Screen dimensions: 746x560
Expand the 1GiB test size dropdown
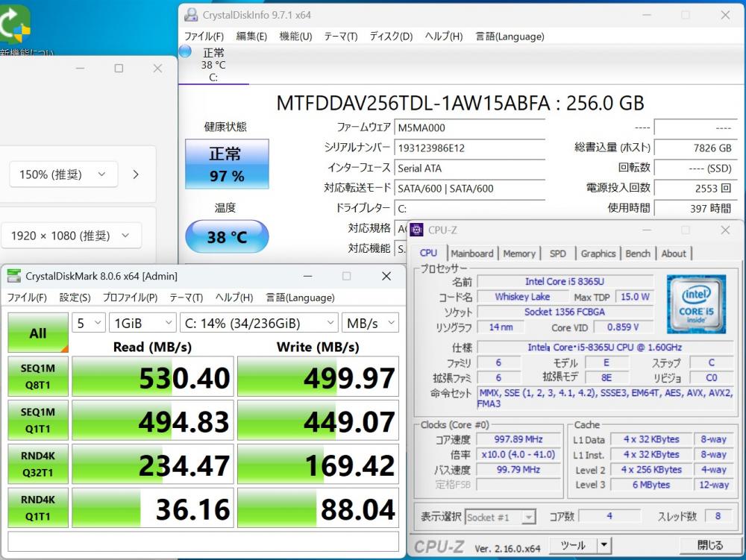click(x=142, y=323)
